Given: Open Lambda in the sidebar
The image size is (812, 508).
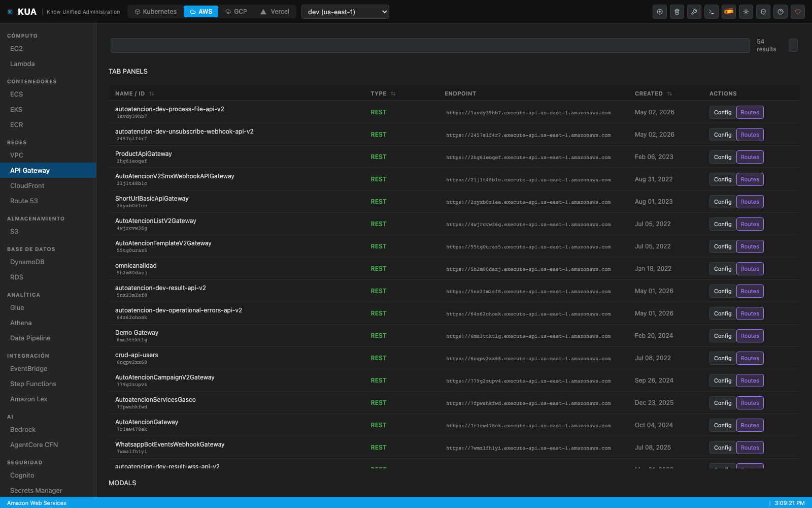Looking at the screenshot, I should point(48,64).
